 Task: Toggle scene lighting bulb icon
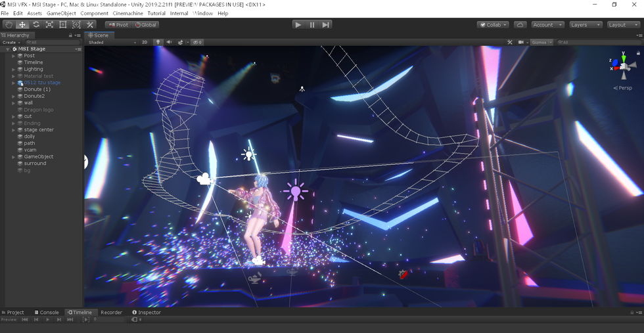(x=158, y=42)
